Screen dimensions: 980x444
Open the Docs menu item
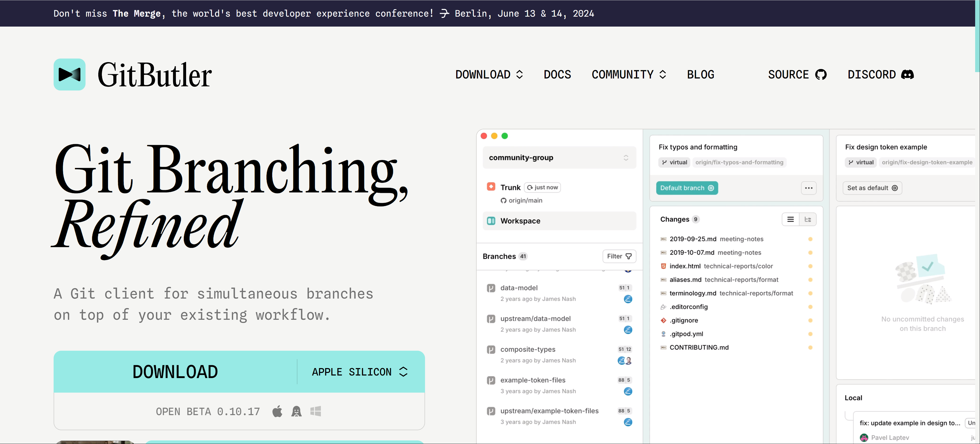coord(557,74)
